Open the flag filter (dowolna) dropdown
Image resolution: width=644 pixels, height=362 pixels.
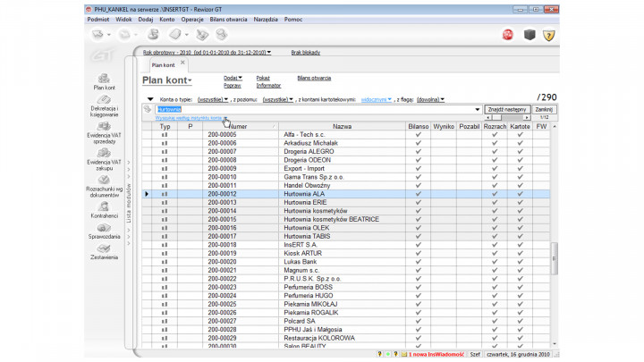tap(428, 100)
